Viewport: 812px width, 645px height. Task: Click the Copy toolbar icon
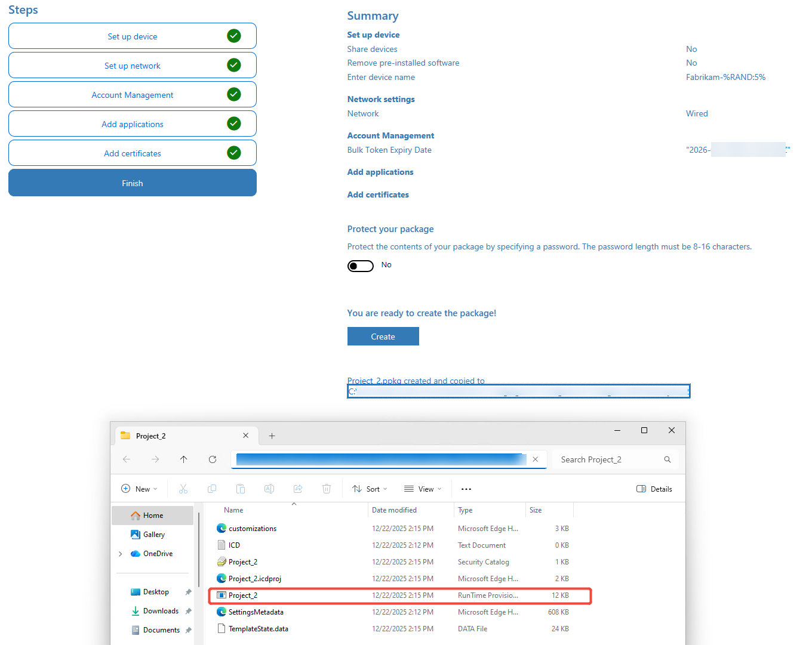[212, 489]
